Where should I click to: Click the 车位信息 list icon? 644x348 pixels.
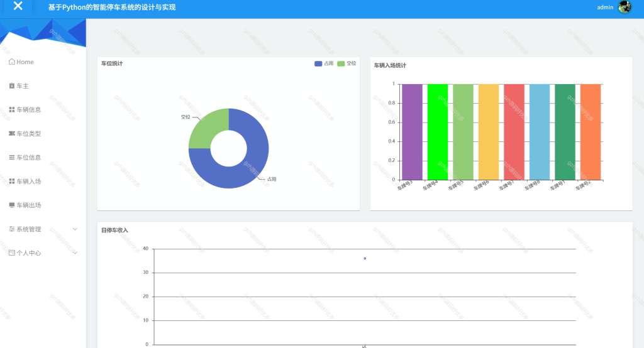point(12,157)
